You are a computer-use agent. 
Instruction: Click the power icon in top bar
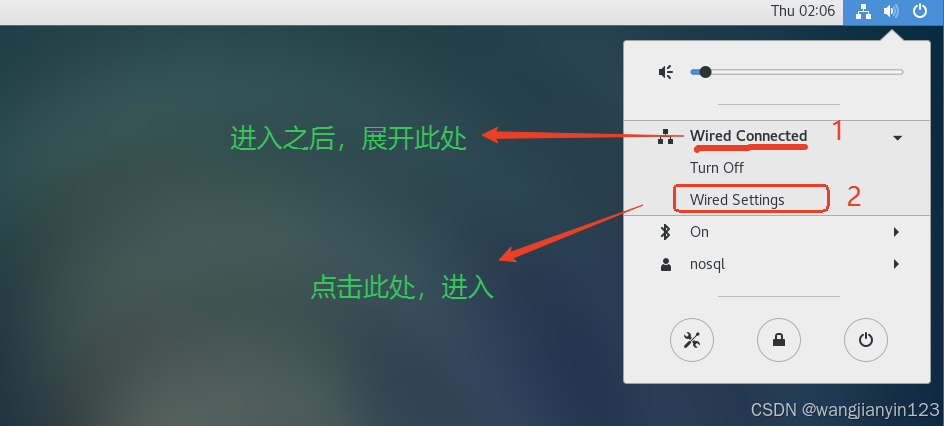[920, 11]
